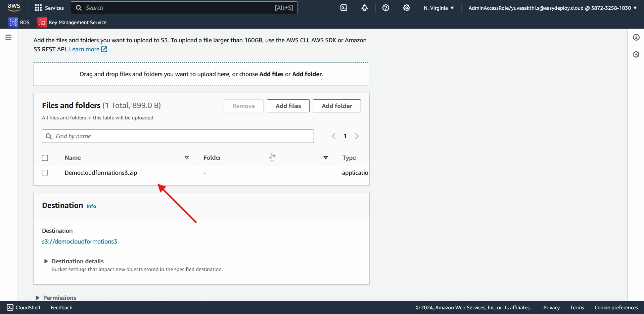Click the drag and drop upload zone
The width and height of the screenshot is (644, 314).
click(201, 74)
